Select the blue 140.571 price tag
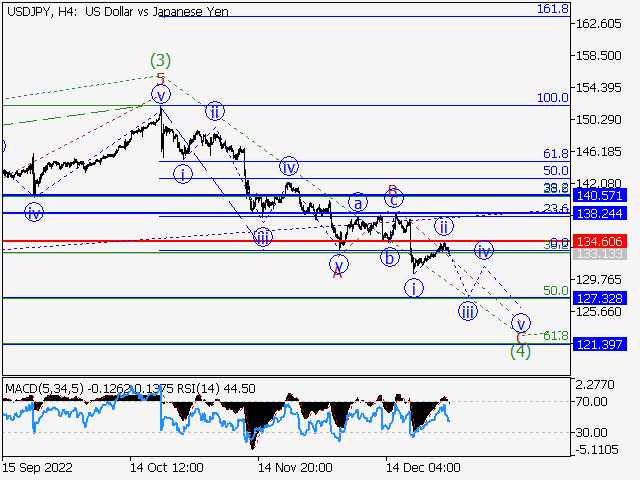This screenshot has width=640, height=480. [600, 196]
